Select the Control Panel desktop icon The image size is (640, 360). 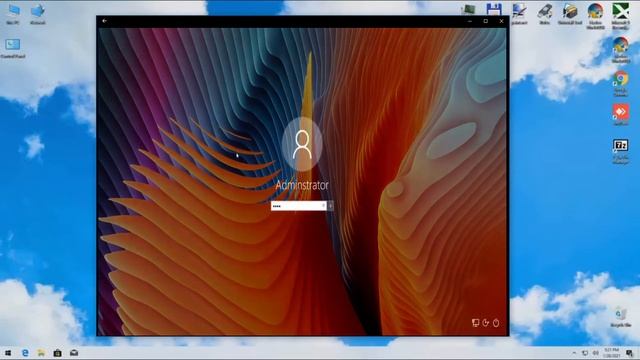coord(13,49)
